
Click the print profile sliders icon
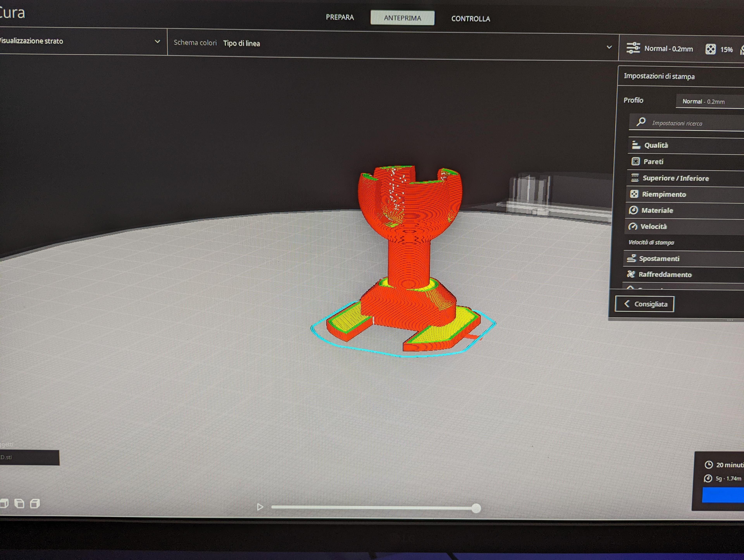[633, 48]
